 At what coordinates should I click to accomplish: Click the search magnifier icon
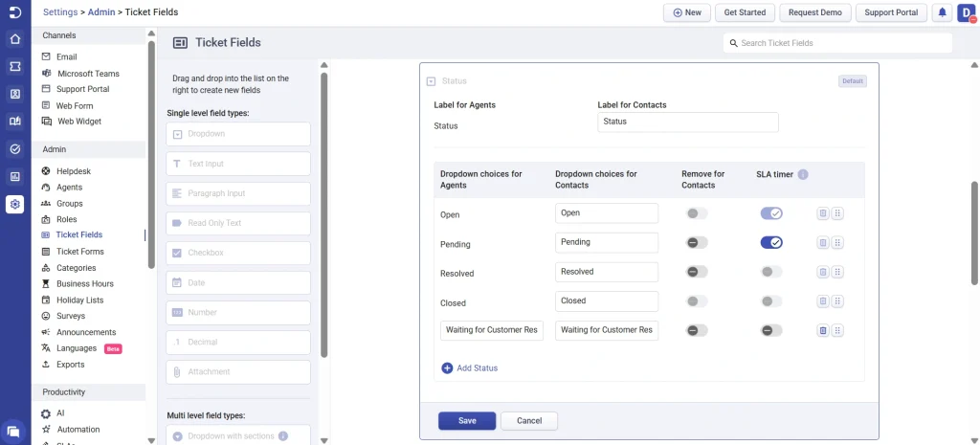coord(734,43)
